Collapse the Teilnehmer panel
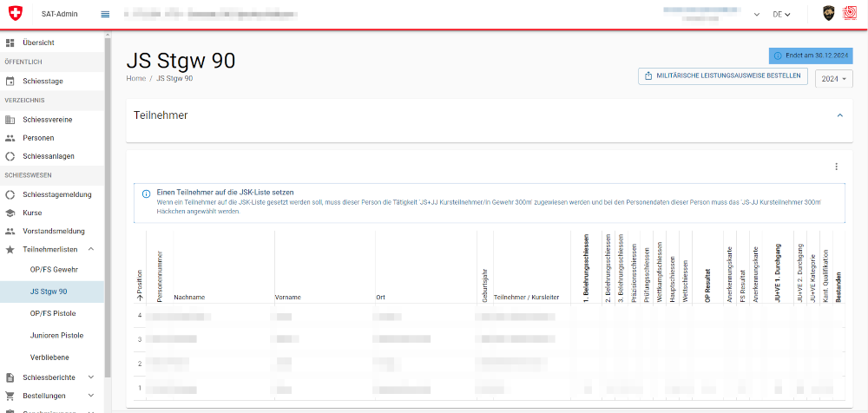Screen dimensions: 868x413 (839, 115)
